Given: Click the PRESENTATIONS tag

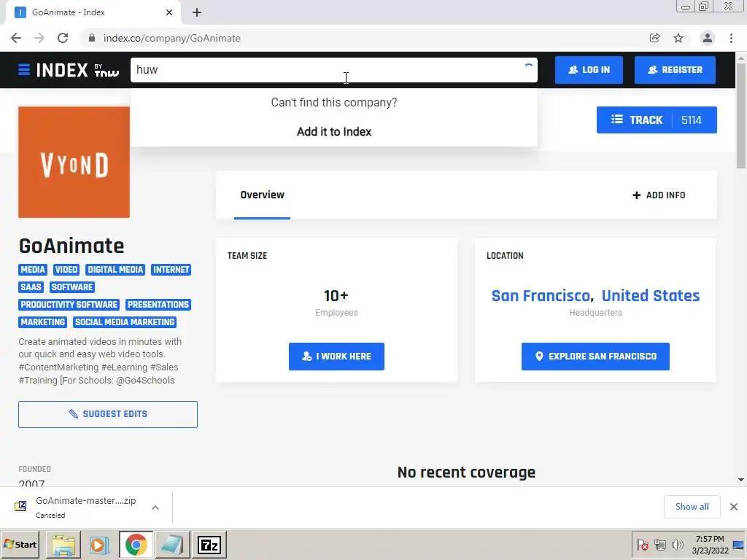Looking at the screenshot, I should tap(158, 305).
